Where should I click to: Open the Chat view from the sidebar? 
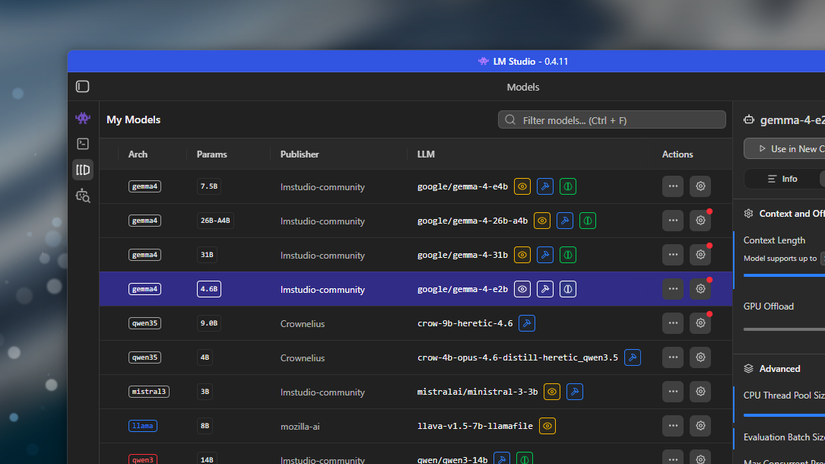pyautogui.click(x=83, y=118)
